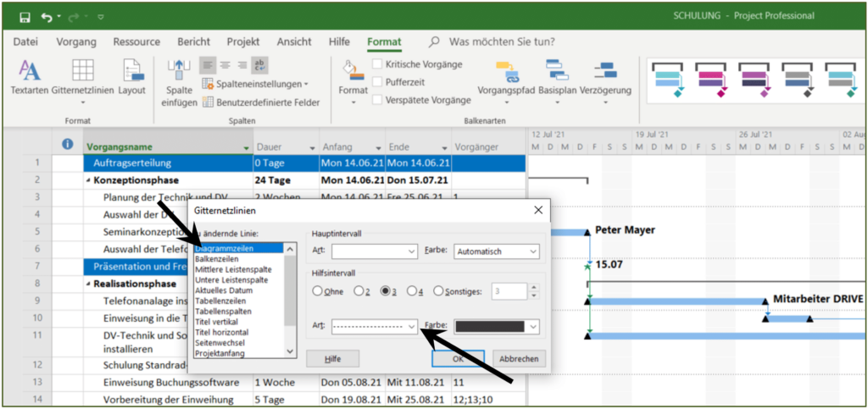Select Aktuelles Datum in the line list
This screenshot has width=868, height=409.
(x=224, y=290)
